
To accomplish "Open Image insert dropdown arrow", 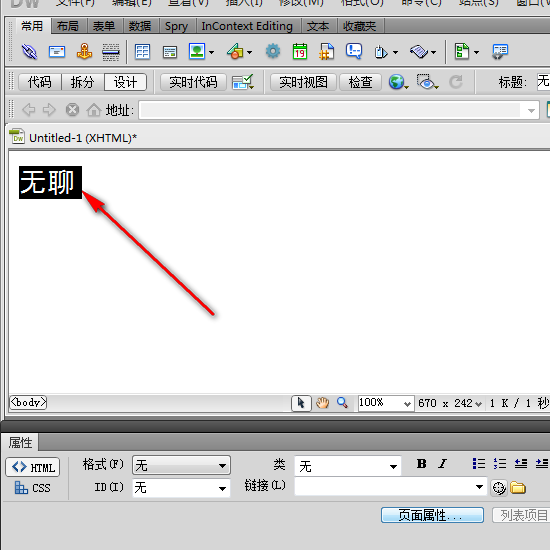I will click(x=211, y=52).
